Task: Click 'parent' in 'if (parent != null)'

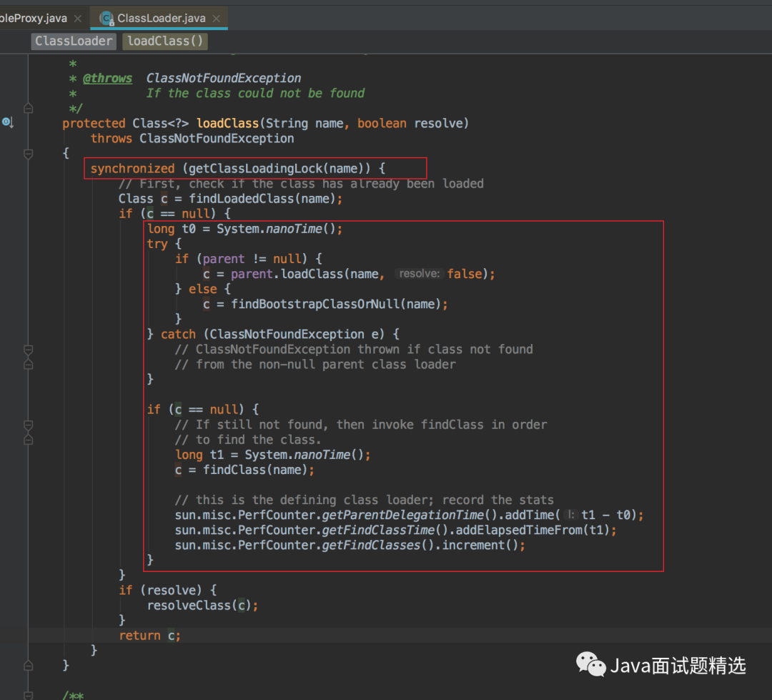Action: 224,259
